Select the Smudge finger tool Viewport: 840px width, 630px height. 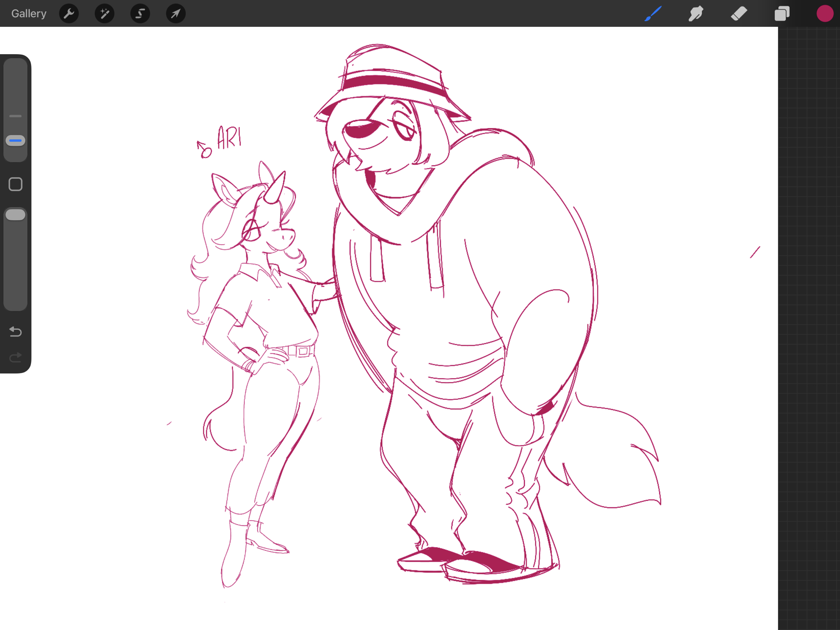(696, 13)
